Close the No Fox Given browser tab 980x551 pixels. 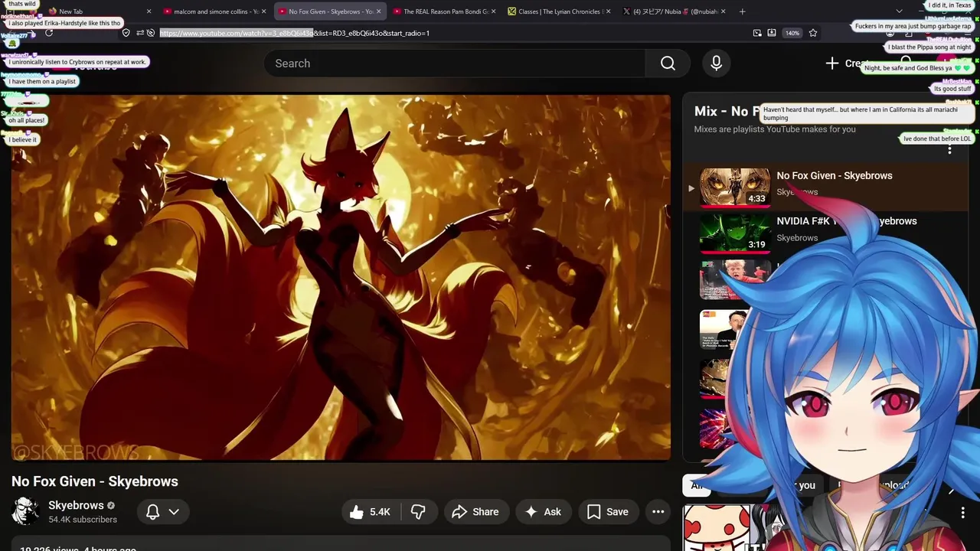click(378, 11)
